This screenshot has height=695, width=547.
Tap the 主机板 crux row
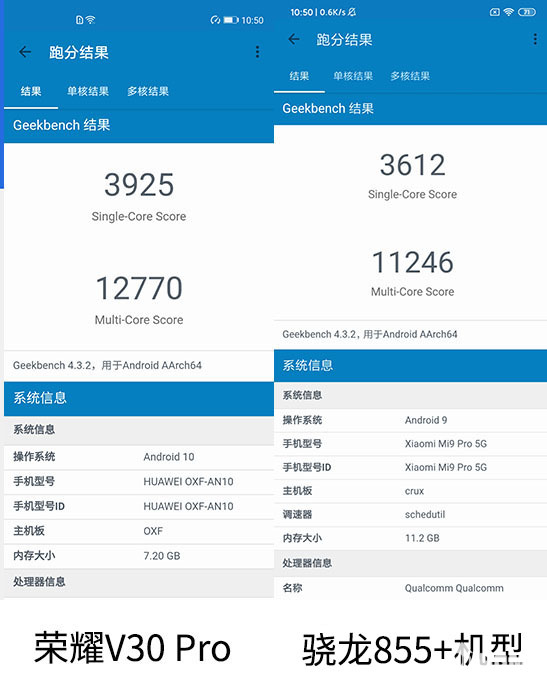pos(410,491)
